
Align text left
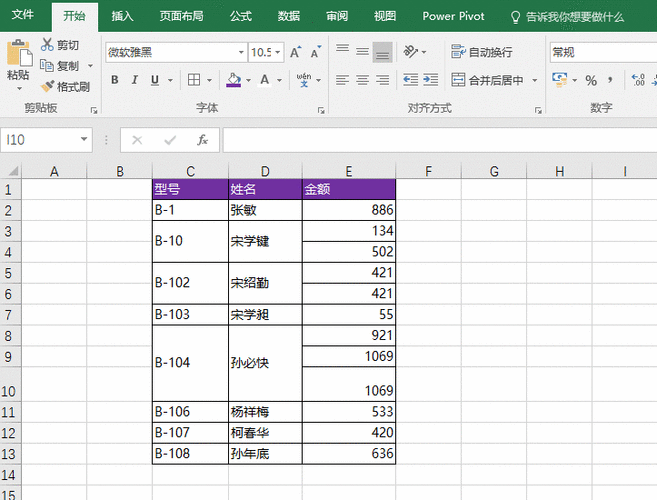coord(342,80)
